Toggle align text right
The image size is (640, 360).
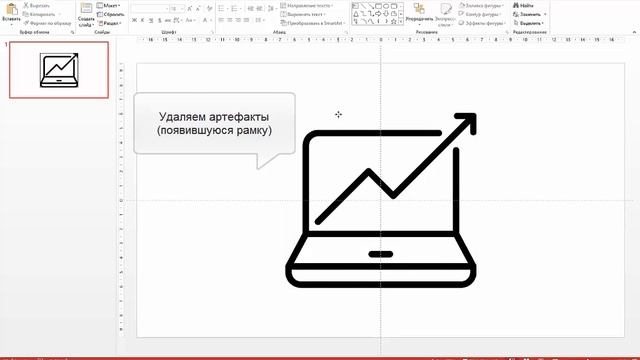pyautogui.click(x=238, y=20)
